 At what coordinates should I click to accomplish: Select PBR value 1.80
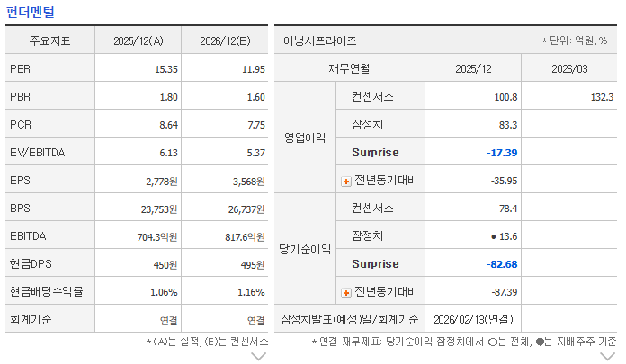168,97
